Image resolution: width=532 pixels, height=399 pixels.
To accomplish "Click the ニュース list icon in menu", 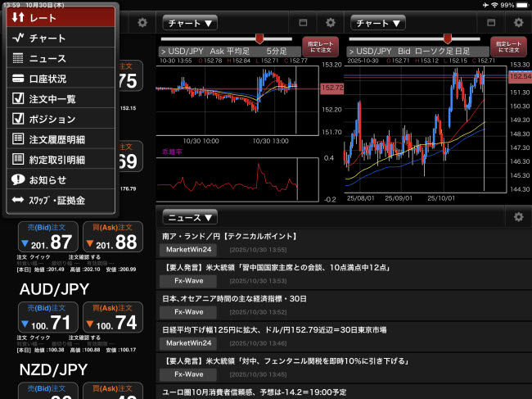I will click(18, 58).
